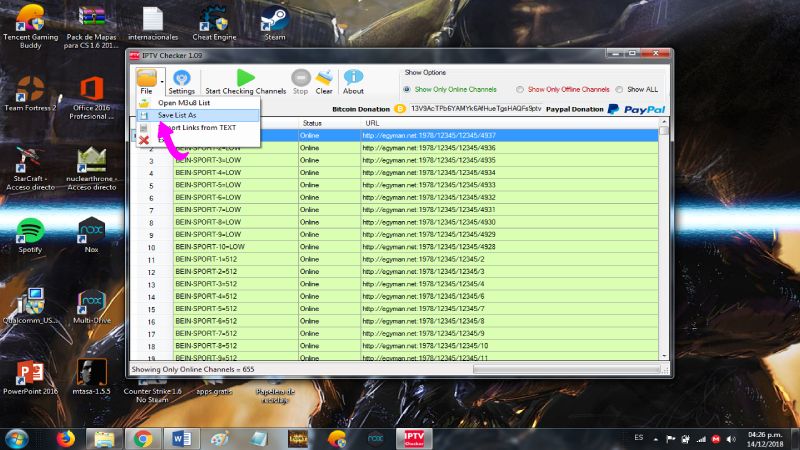Screen dimensions: 800x450
Task: Click the Bitcoin address text field
Action: click(476, 109)
